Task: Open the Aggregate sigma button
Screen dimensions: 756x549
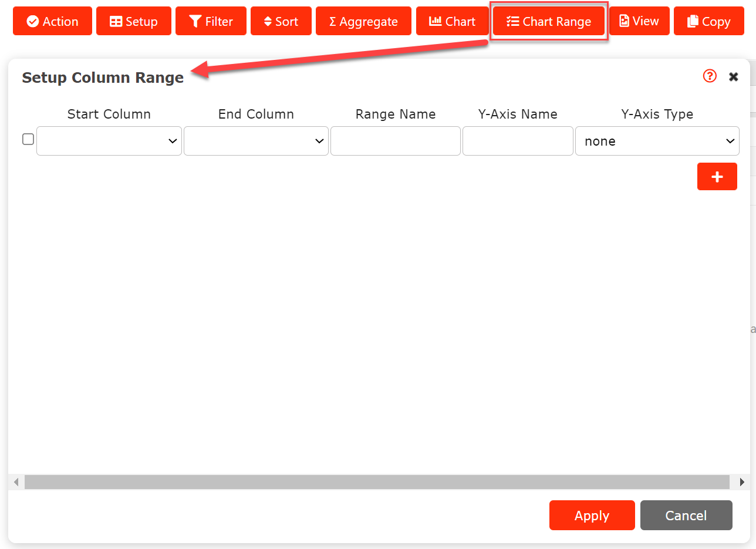Action: pyautogui.click(x=363, y=22)
